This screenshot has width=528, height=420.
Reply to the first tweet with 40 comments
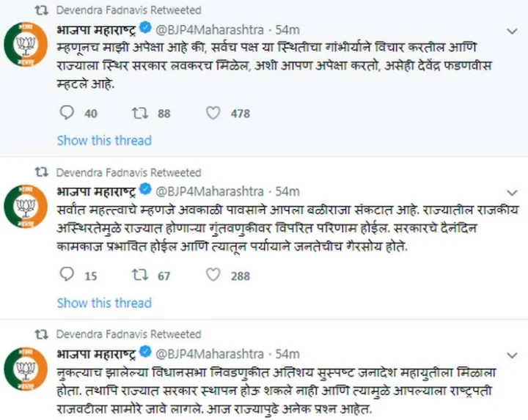[x=67, y=113]
